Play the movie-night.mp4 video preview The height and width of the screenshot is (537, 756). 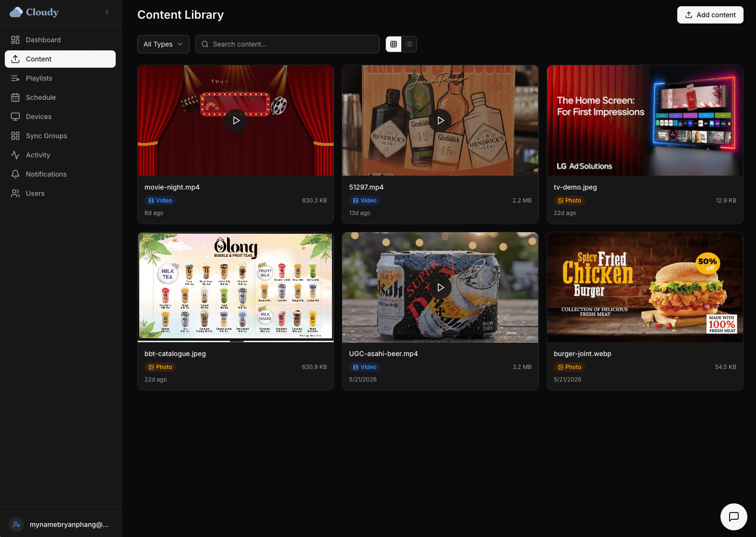point(236,120)
